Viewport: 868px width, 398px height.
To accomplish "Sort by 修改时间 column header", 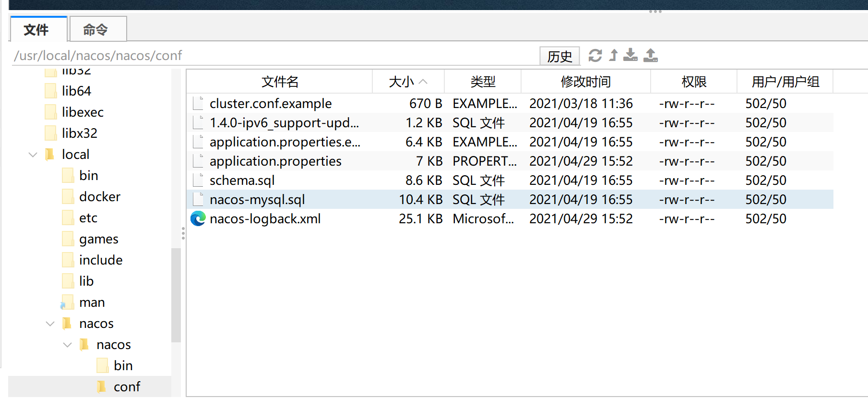I will (585, 82).
